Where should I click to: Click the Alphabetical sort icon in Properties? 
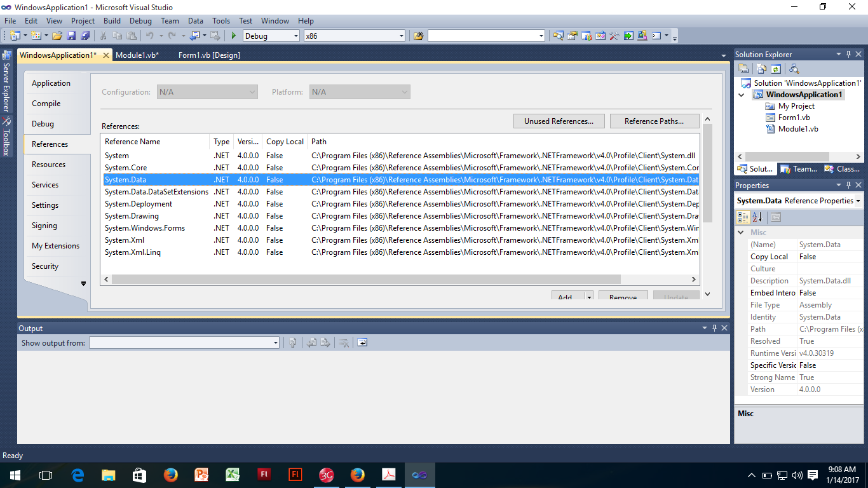point(757,217)
